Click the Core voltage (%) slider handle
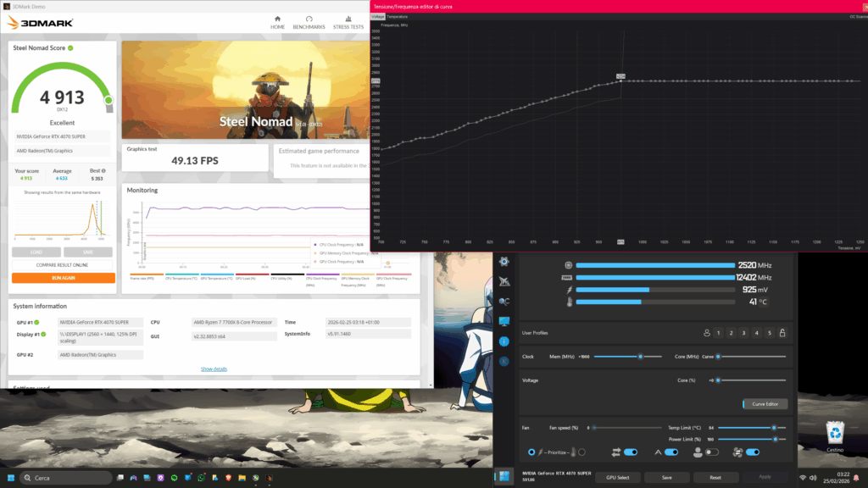The width and height of the screenshot is (868, 488). point(718,380)
